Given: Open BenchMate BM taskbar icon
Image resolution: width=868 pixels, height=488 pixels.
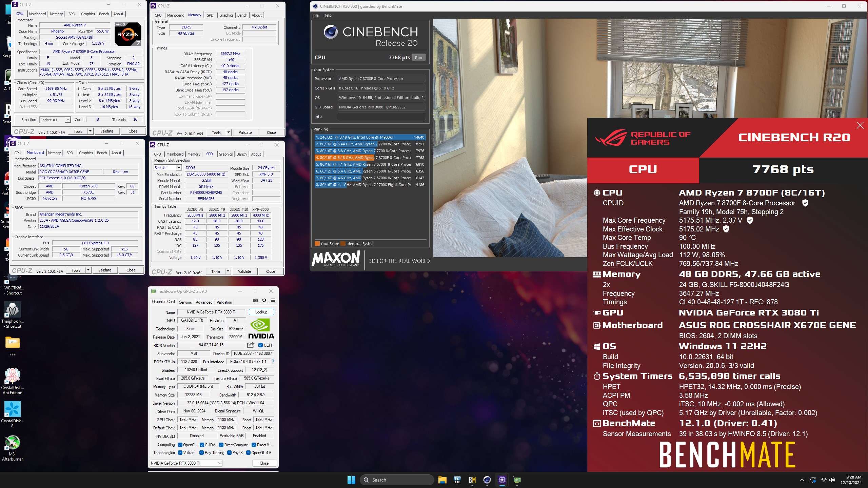Looking at the screenshot, I should [472, 480].
